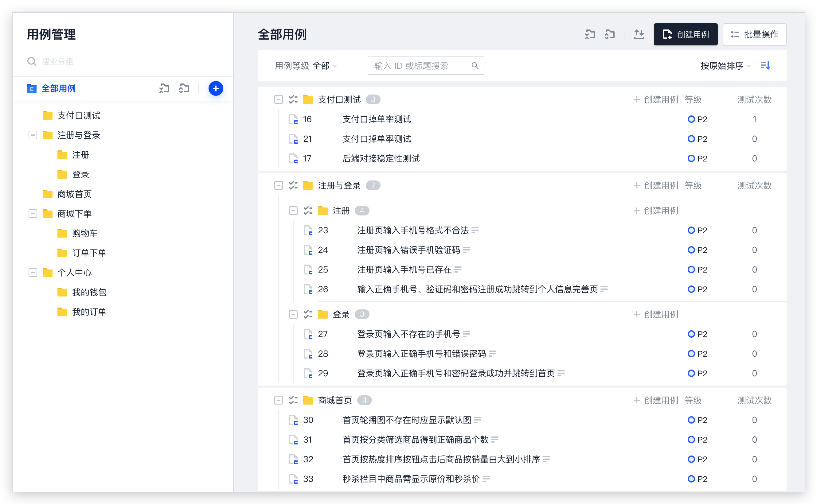This screenshot has width=817, height=504.
Task: Click the first folder-arrow icon in the 全部用例 sidebar row
Action: point(164,88)
